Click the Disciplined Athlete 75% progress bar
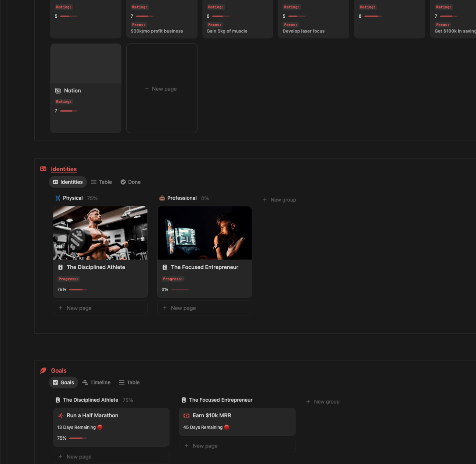Viewport: 476px width, 464px height. [x=78, y=290]
